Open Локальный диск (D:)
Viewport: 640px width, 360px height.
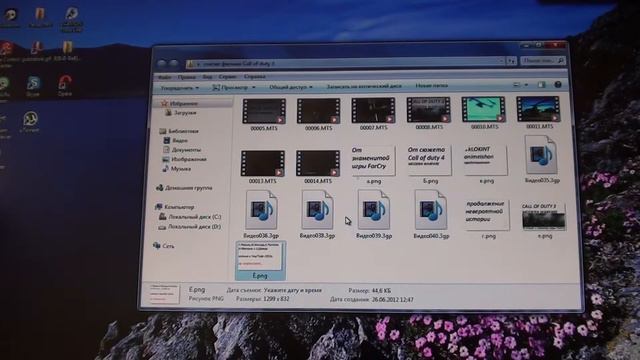(x=194, y=227)
